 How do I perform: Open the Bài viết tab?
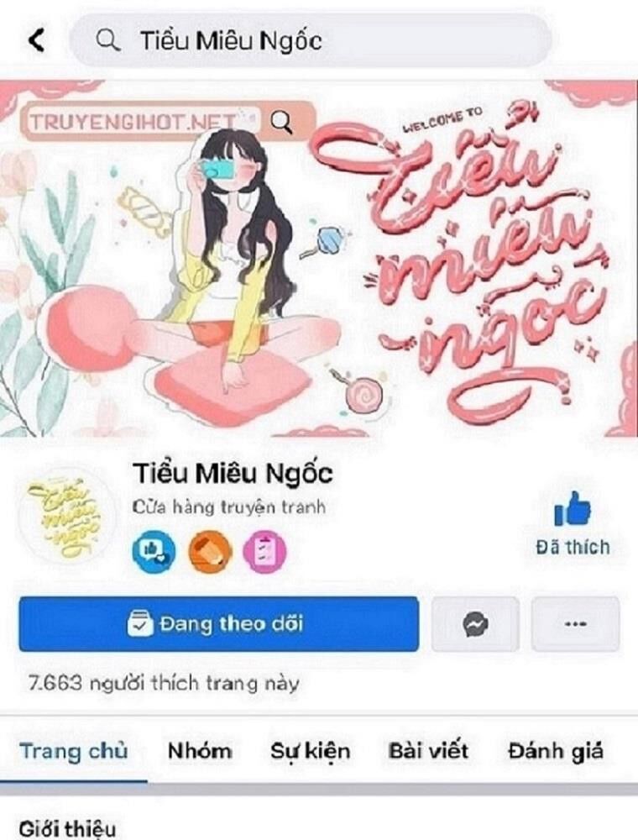[x=428, y=751]
